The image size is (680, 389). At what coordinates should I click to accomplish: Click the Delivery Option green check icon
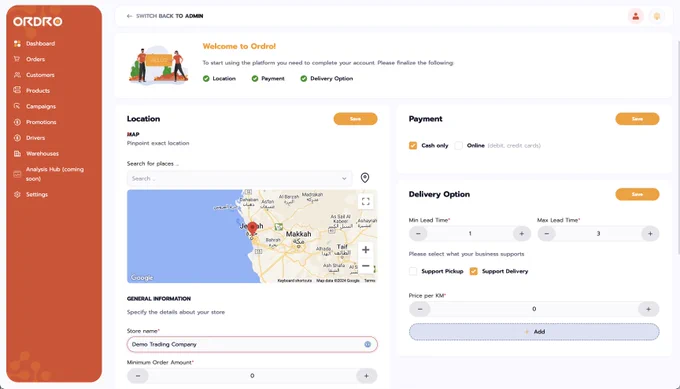pos(304,78)
